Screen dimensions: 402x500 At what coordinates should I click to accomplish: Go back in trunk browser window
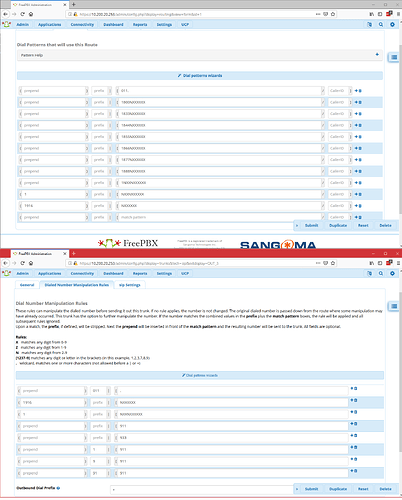[x=5, y=263]
